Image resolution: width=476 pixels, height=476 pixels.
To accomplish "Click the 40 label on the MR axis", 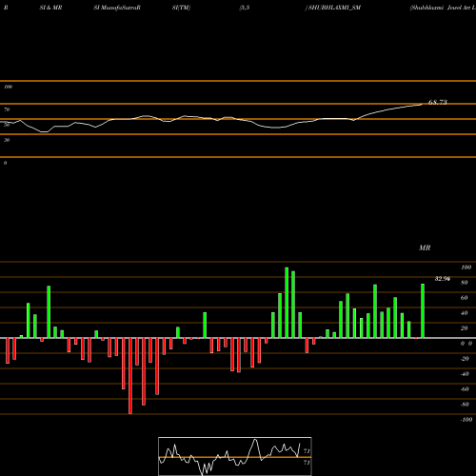I will point(465,313).
